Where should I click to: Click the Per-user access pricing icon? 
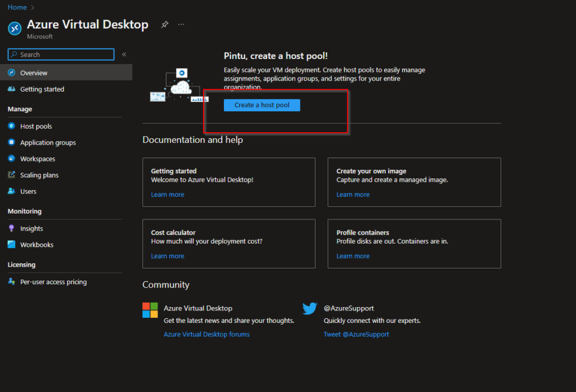(11, 281)
